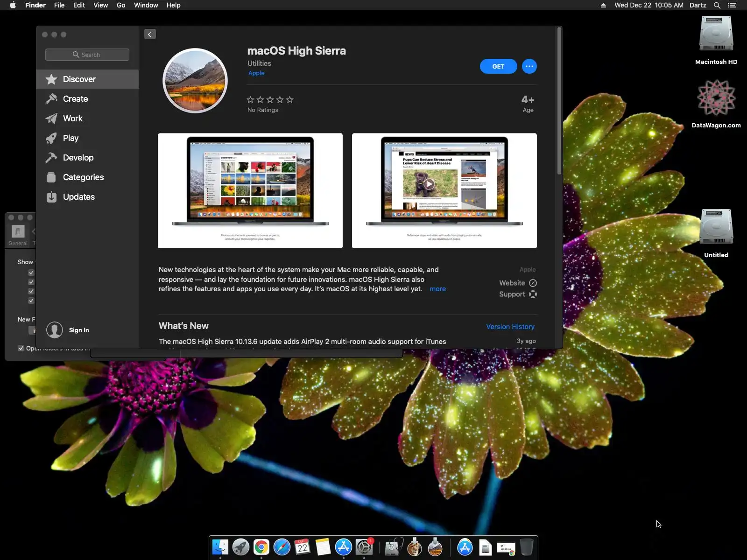
Task: Open Disk Utility from the Dock
Action: 393,547
